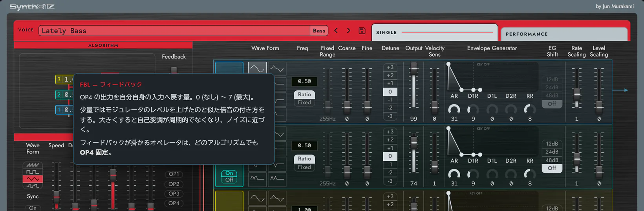Set first operator frequency mode to Fixed
Viewport: 644px width, 211px height.
click(x=304, y=103)
